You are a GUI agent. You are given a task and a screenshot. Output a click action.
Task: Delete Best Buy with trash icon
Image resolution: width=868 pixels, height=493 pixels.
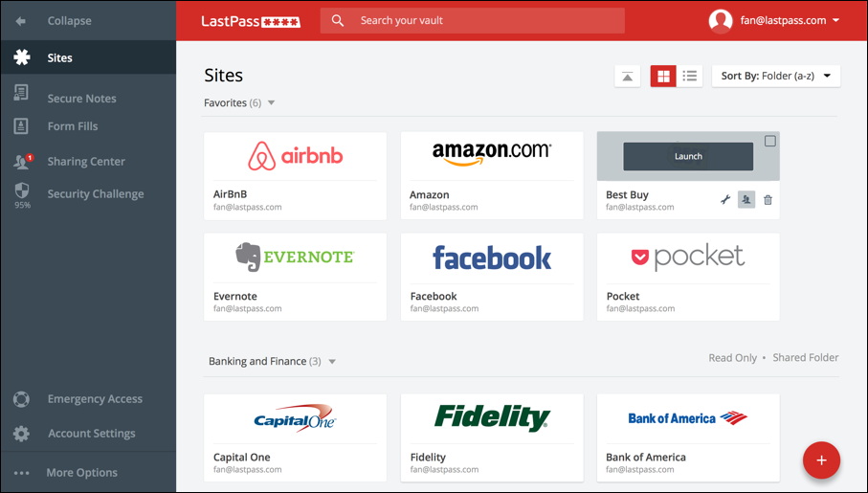point(768,200)
